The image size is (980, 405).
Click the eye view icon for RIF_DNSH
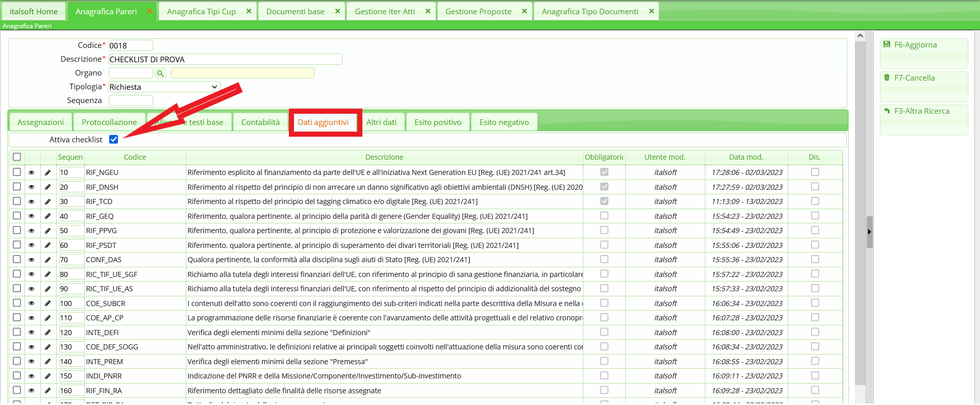[32, 187]
